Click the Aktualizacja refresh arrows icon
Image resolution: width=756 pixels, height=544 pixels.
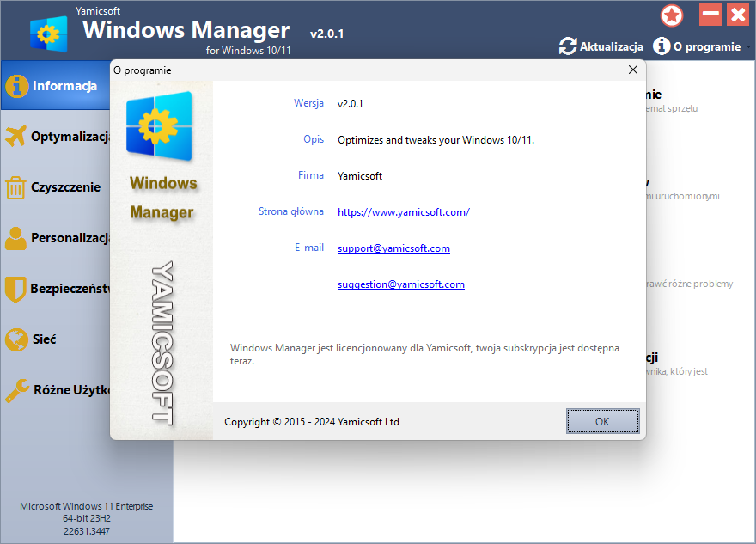pos(568,46)
